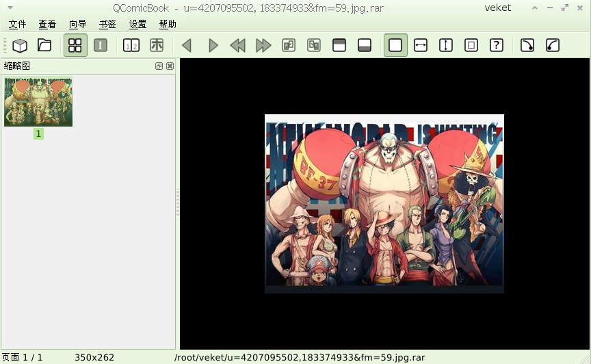The width and height of the screenshot is (591, 364).
Task: Click the first page icon after the double-right arrows
Action: tap(289, 45)
